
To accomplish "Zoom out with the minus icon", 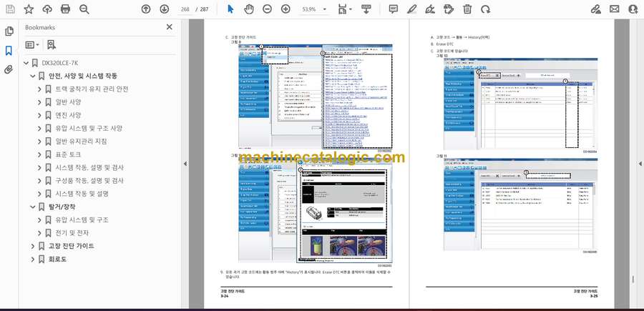I will coord(268,9).
